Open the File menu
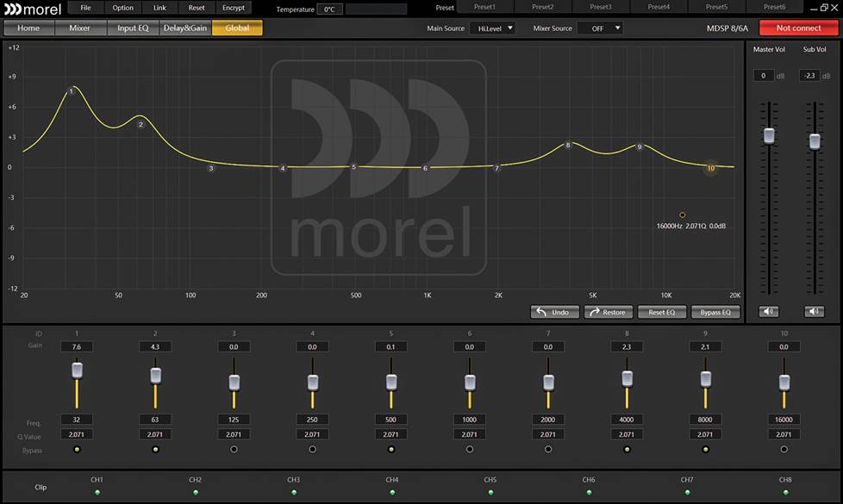Image resolution: width=843 pixels, height=504 pixels. pyautogui.click(x=85, y=8)
